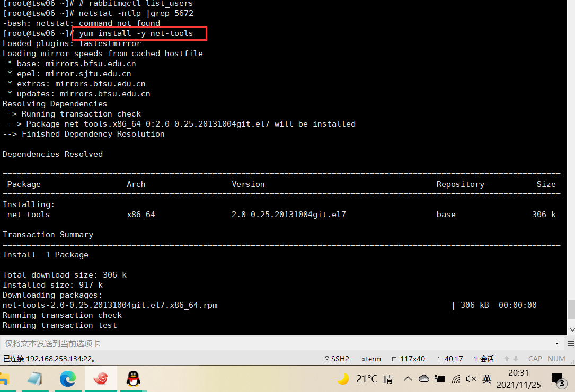Open the clock showing 20:31
Viewport: 575px width, 392px height.
518,378
